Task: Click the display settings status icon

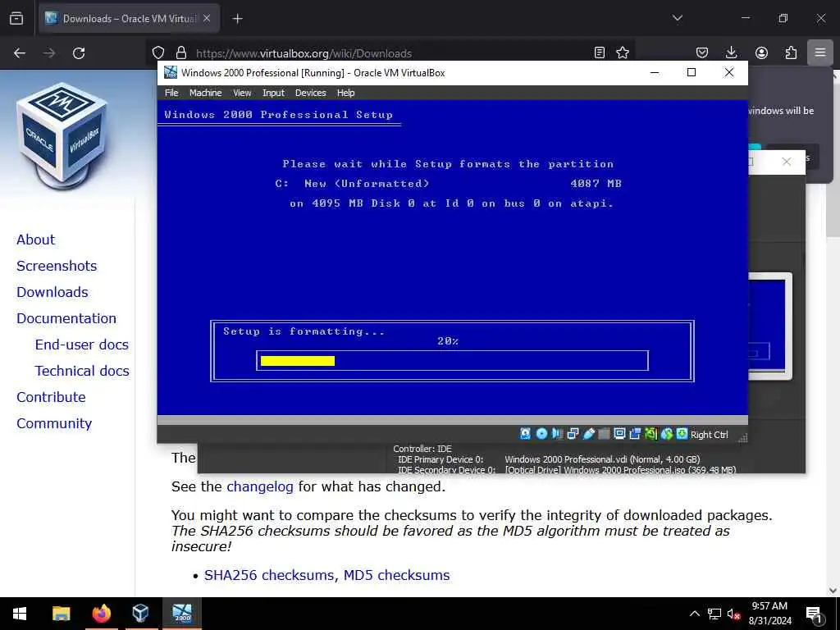Action: 620,434
